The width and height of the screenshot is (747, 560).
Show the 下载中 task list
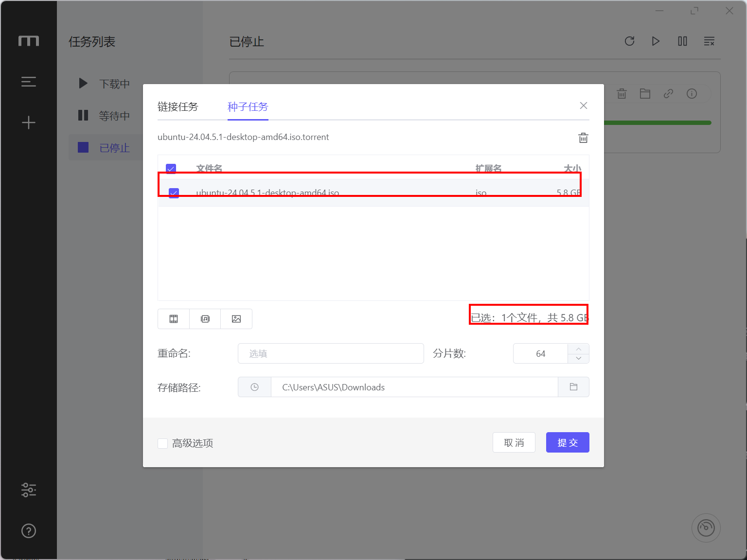click(x=105, y=84)
